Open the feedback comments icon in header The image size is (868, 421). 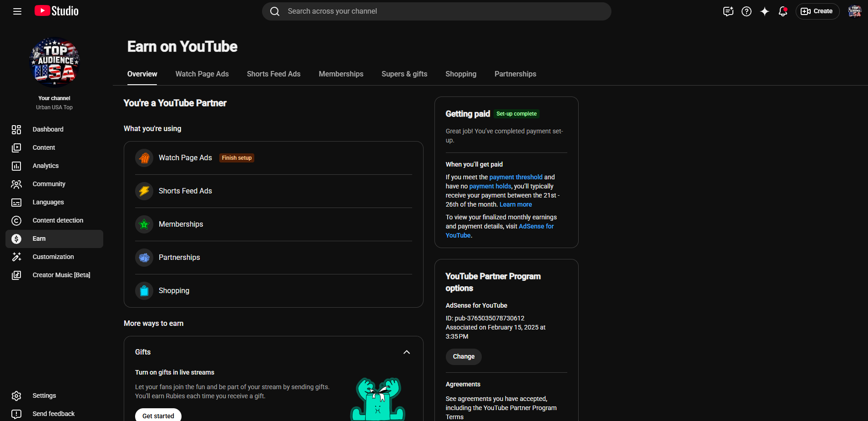tap(728, 11)
